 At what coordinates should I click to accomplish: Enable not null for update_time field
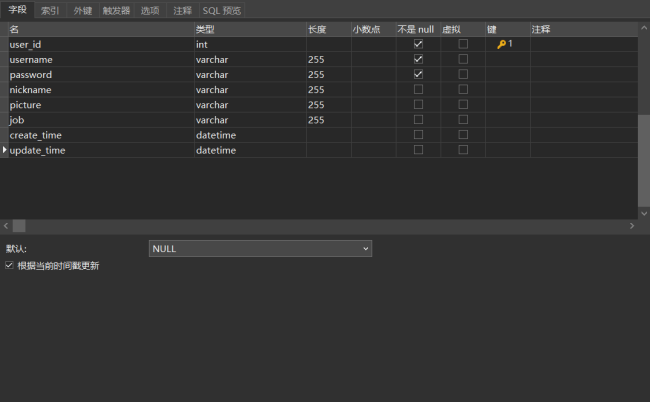pos(418,150)
